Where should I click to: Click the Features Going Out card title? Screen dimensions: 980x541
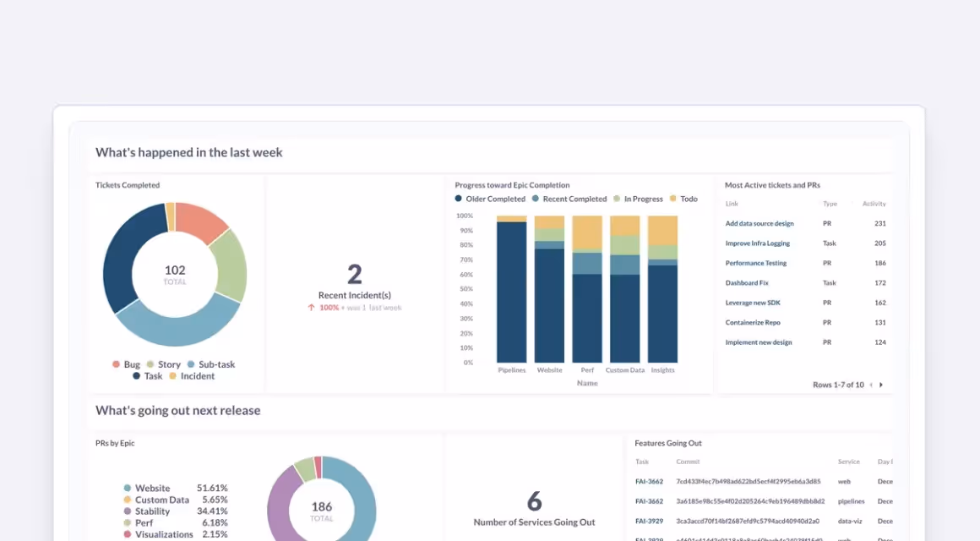[668, 443]
